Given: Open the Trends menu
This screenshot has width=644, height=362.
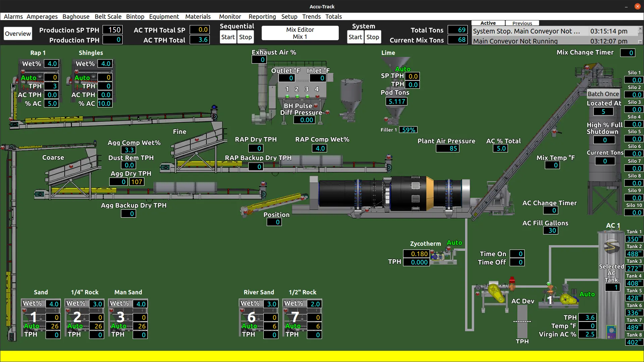Looking at the screenshot, I should pos(311,16).
